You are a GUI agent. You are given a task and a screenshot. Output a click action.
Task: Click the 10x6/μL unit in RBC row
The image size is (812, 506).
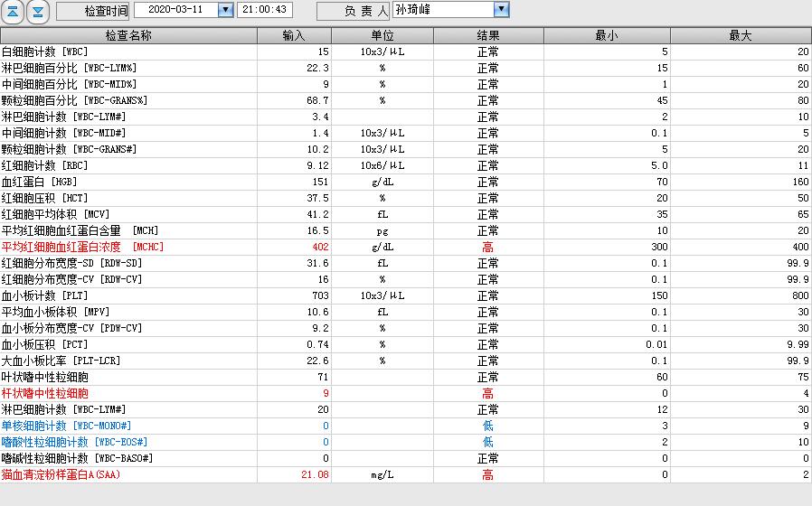click(382, 165)
